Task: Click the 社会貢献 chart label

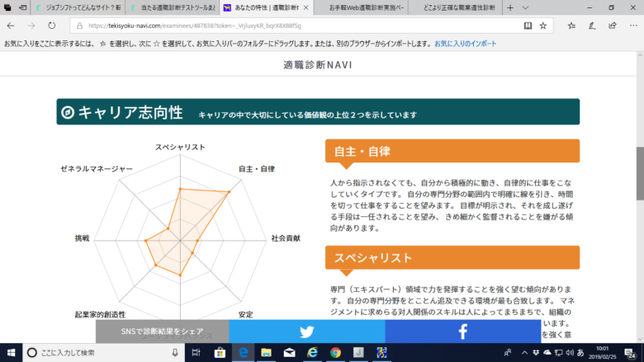Action: point(286,238)
